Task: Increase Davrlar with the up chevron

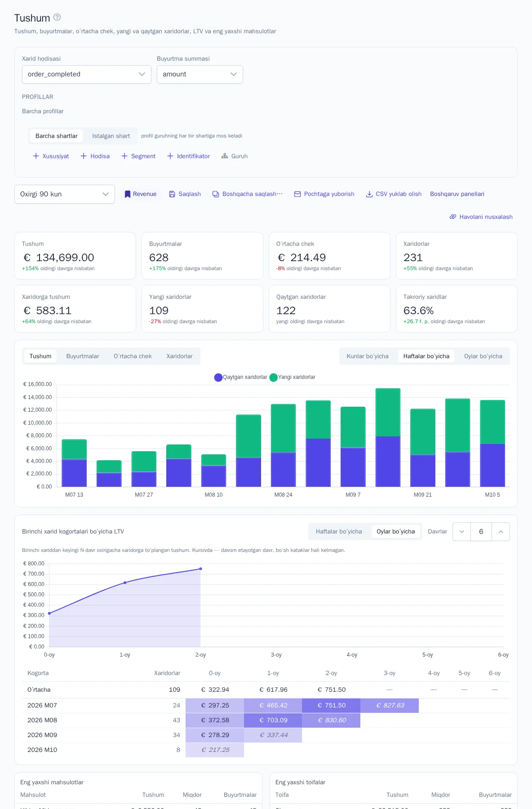Action: pyautogui.click(x=501, y=532)
